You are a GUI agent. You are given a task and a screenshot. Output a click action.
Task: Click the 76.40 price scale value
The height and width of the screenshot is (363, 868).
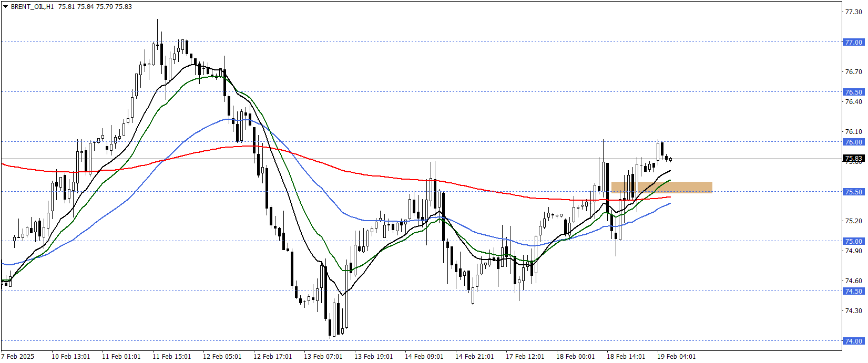853,101
